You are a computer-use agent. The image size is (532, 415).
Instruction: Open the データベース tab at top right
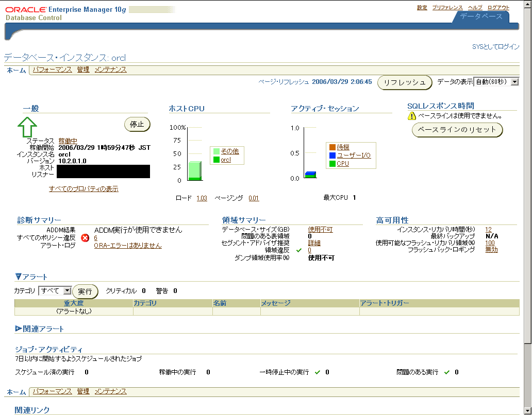pyautogui.click(x=481, y=16)
